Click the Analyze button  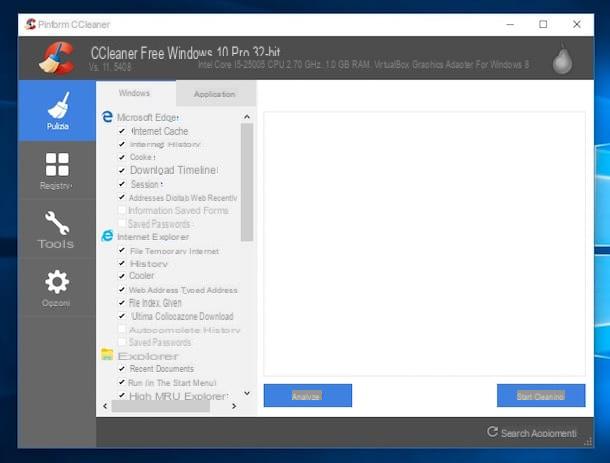(308, 395)
